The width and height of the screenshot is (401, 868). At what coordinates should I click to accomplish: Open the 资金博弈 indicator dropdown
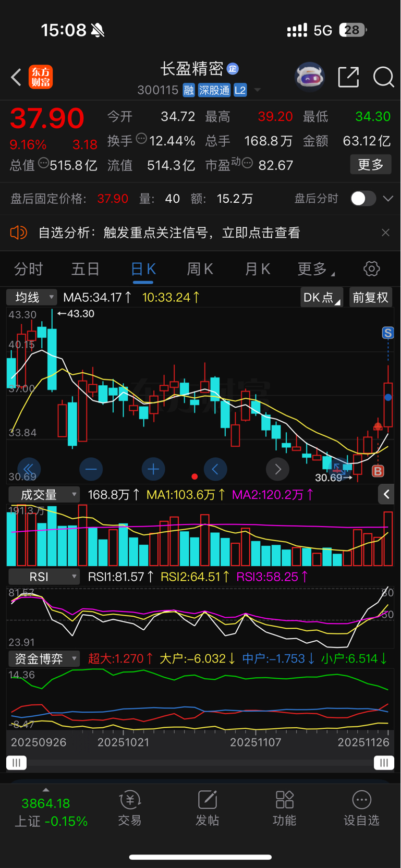[x=44, y=658]
